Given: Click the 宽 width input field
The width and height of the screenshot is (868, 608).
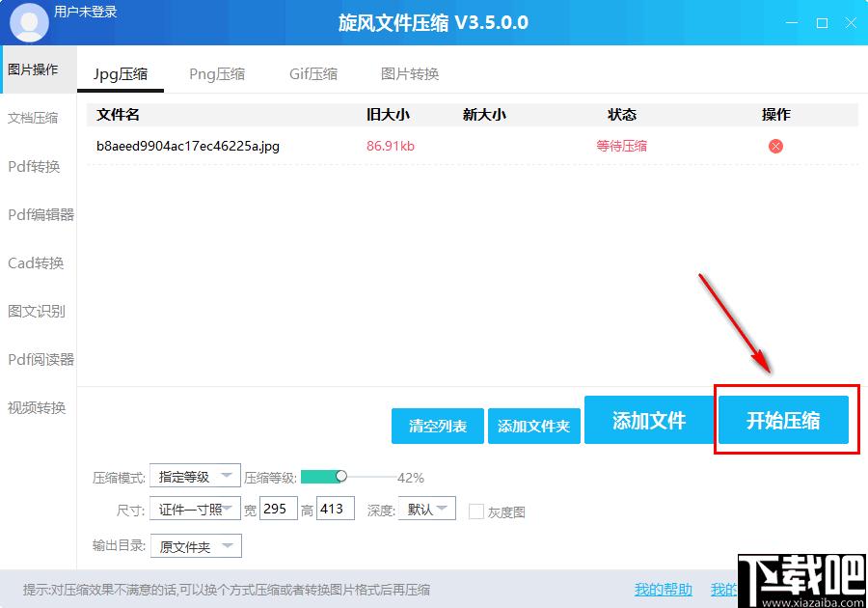Looking at the screenshot, I should point(279,509).
